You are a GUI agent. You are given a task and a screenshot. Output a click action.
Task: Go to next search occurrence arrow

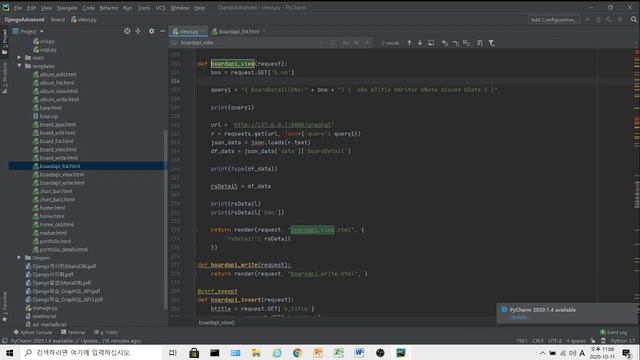[x=420, y=43]
